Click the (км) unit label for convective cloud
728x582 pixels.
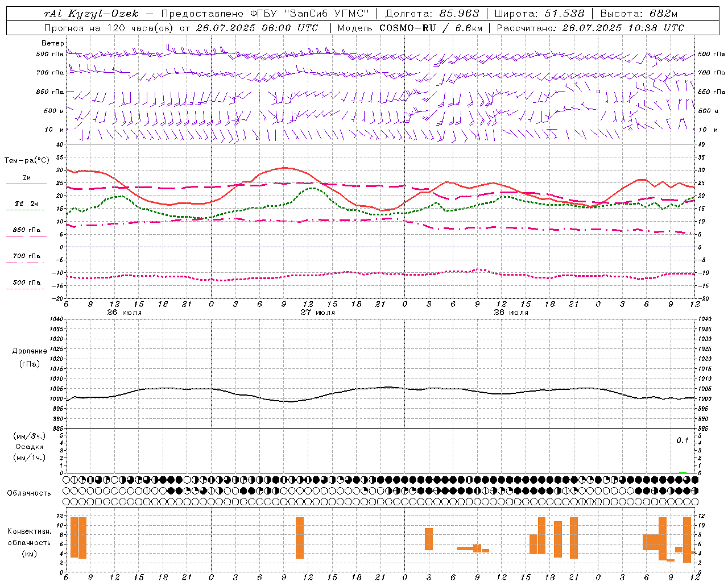pyautogui.click(x=30, y=554)
